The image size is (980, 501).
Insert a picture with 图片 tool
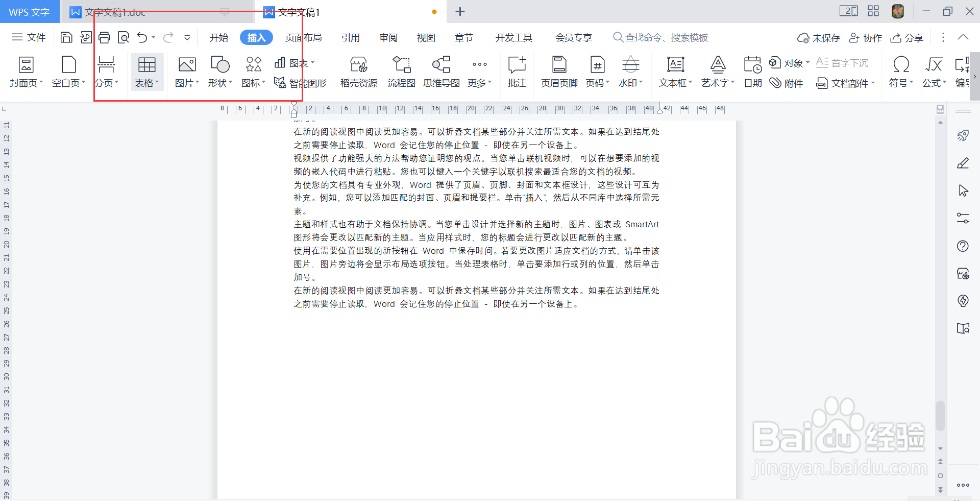(186, 71)
